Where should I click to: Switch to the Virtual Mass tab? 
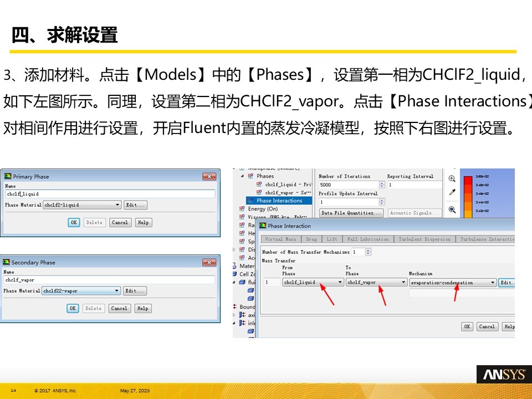280,239
